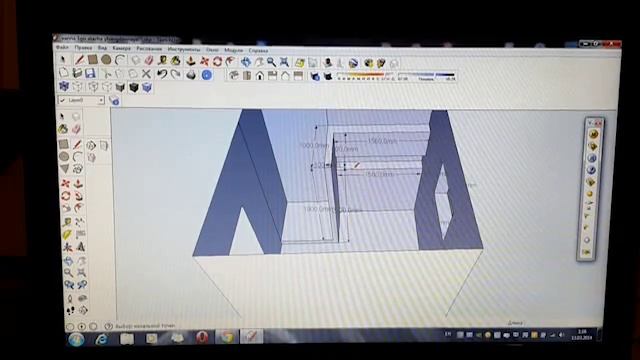The image size is (640, 360).
Task: Click the Delete X icon
Action: (146, 74)
